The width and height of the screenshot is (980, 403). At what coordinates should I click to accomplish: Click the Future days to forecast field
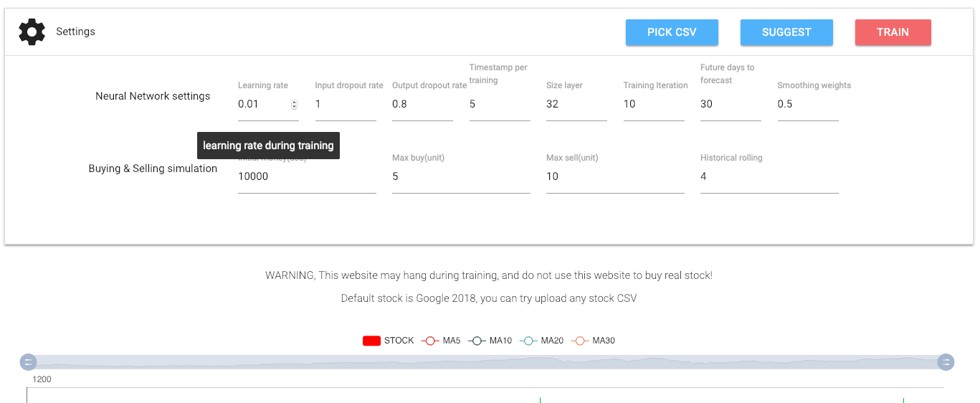tap(730, 105)
